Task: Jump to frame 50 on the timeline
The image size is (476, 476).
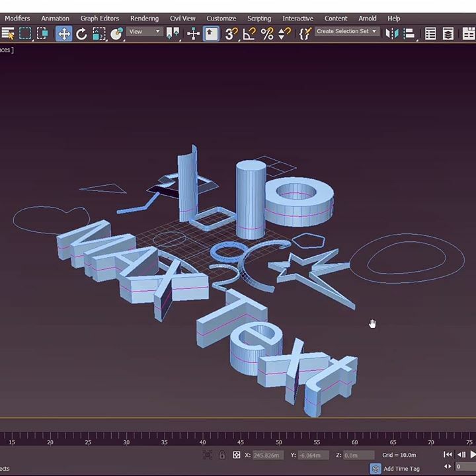Action: tap(279, 442)
